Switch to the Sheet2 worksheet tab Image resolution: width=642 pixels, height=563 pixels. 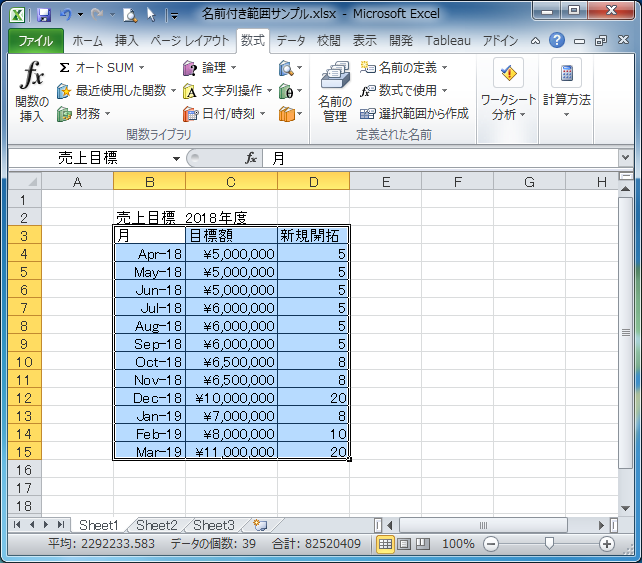click(157, 525)
